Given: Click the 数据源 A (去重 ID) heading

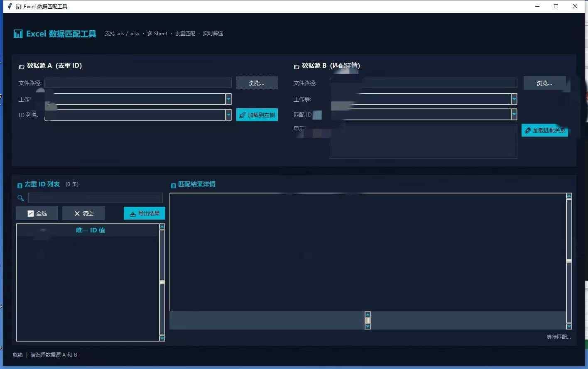Looking at the screenshot, I should coord(54,66).
